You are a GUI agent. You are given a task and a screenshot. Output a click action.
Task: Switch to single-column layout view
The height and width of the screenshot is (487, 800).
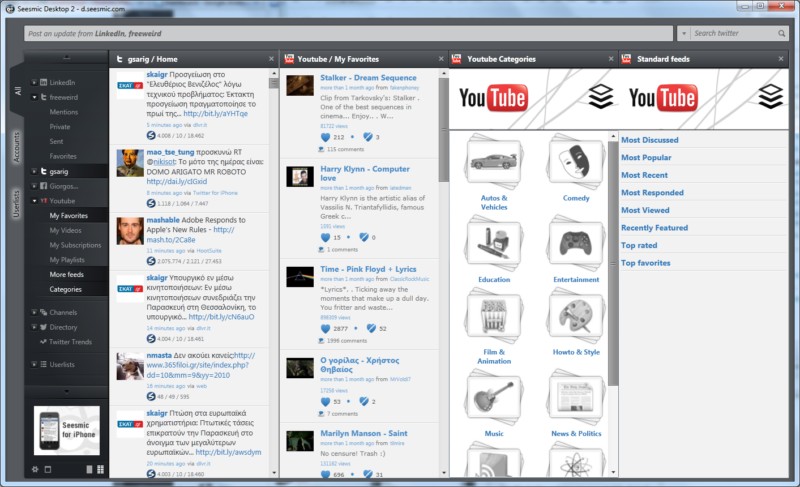tap(89, 469)
